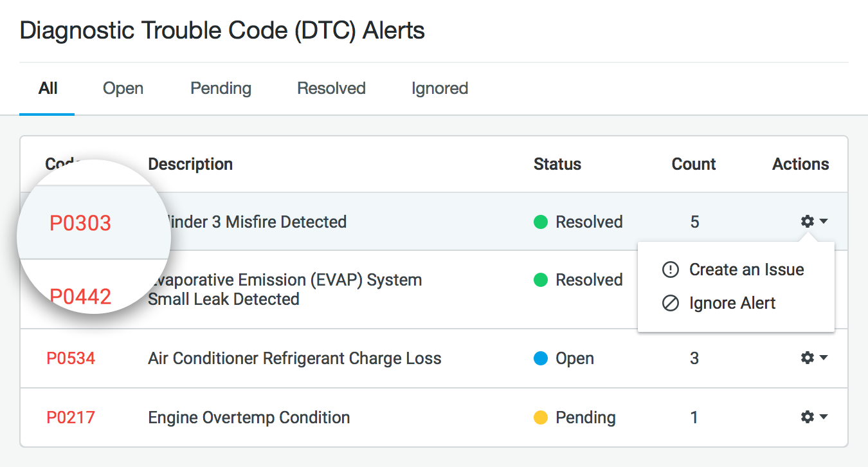Open the P0534 code link
Viewport: 868px width, 467px height.
pyautogui.click(x=71, y=358)
